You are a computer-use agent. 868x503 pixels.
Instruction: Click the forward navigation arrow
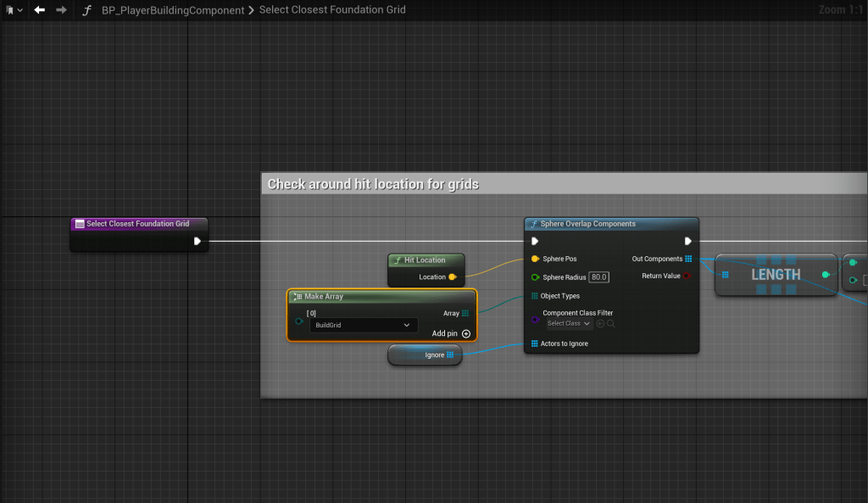tap(61, 10)
